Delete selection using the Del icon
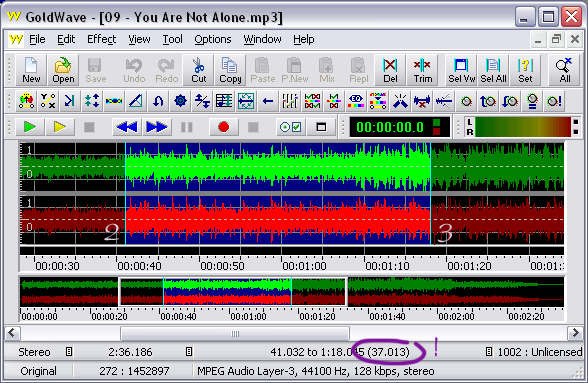The width and height of the screenshot is (588, 383). pyautogui.click(x=390, y=70)
